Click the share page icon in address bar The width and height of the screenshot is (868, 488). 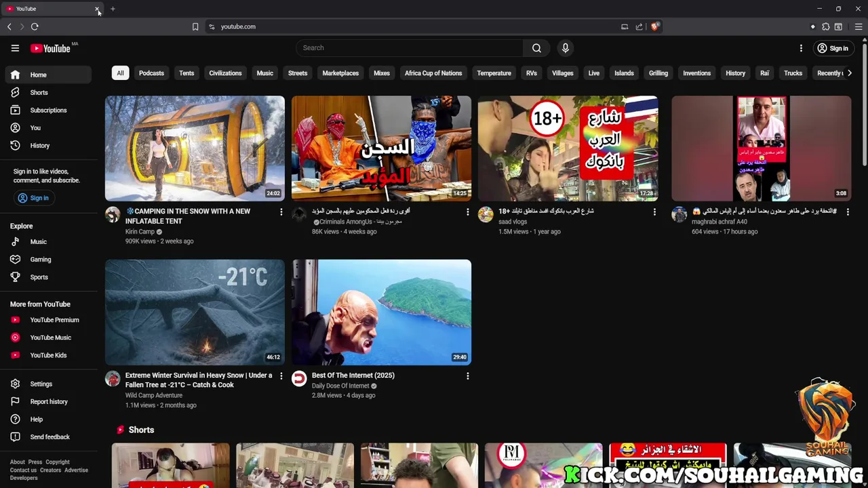tap(639, 26)
